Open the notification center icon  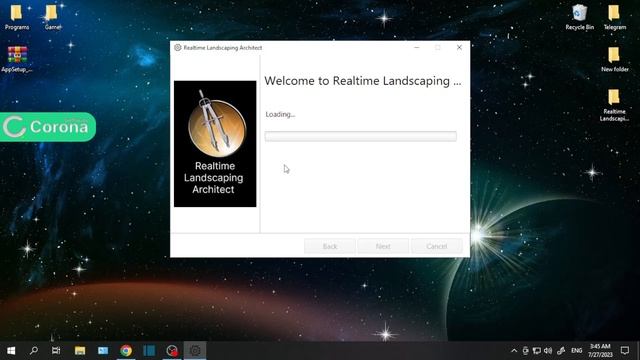pos(625,351)
